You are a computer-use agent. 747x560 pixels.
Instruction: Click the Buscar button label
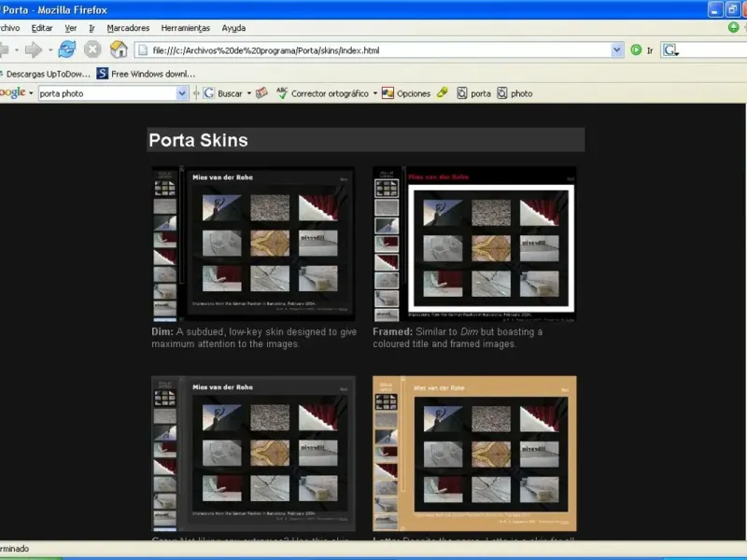click(230, 94)
